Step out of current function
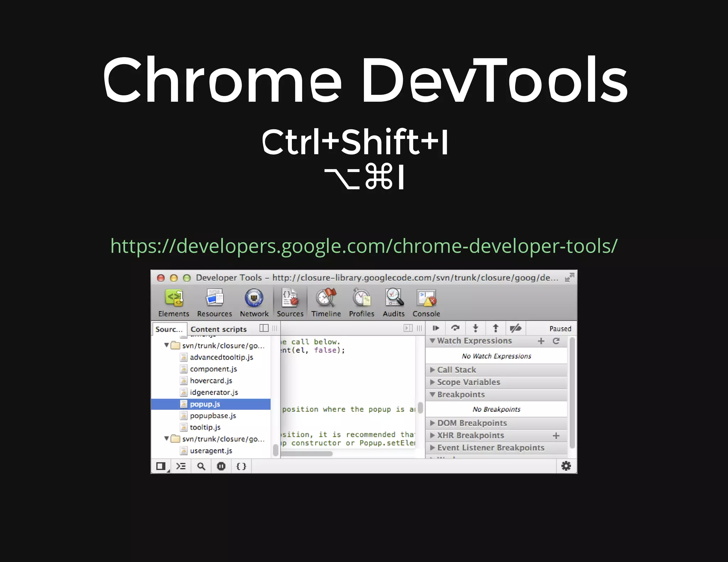The height and width of the screenshot is (562, 728). coord(496,328)
